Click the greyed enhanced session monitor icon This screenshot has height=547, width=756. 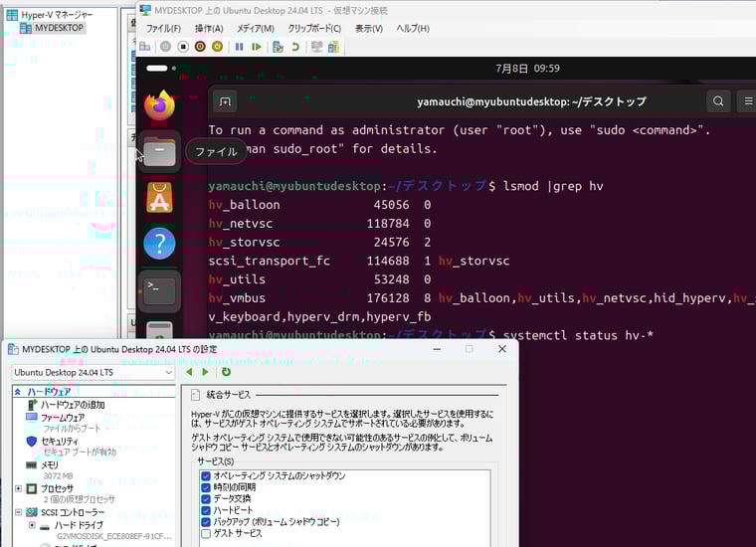[316, 47]
